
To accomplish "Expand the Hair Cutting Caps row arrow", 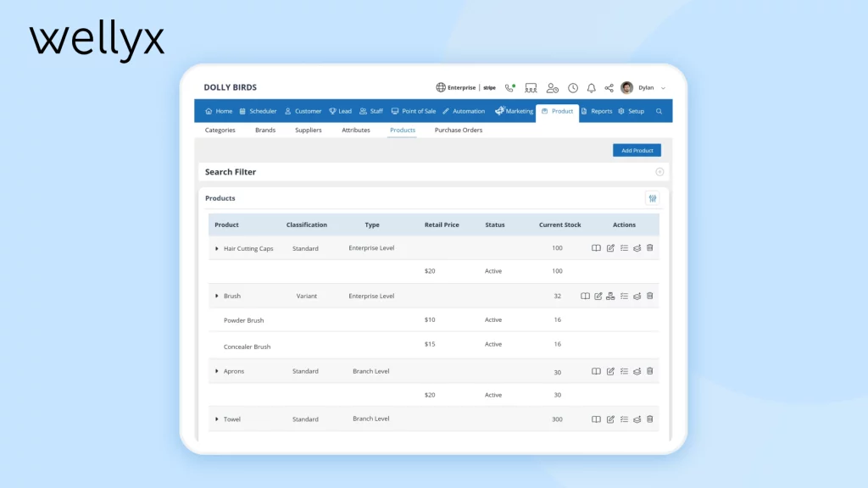I will 216,248.
